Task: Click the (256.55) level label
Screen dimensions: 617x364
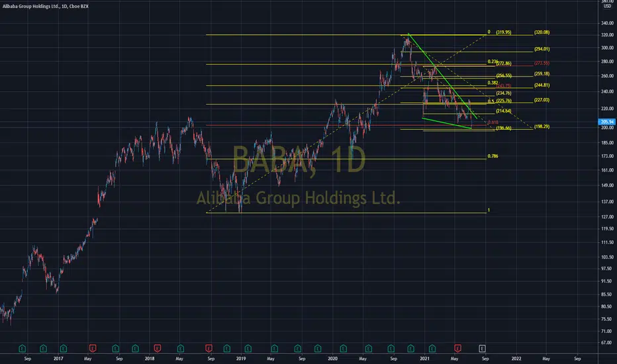Action: 504,75
